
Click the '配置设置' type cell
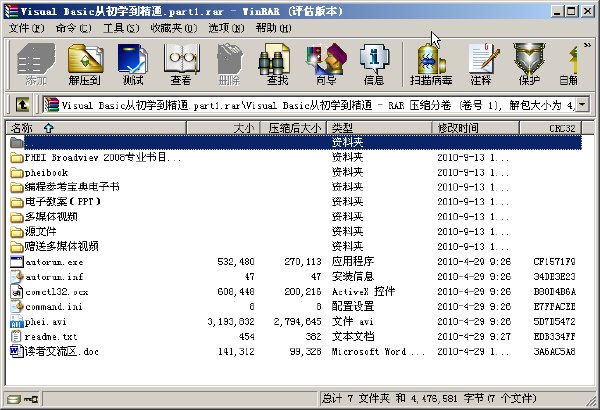(353, 306)
